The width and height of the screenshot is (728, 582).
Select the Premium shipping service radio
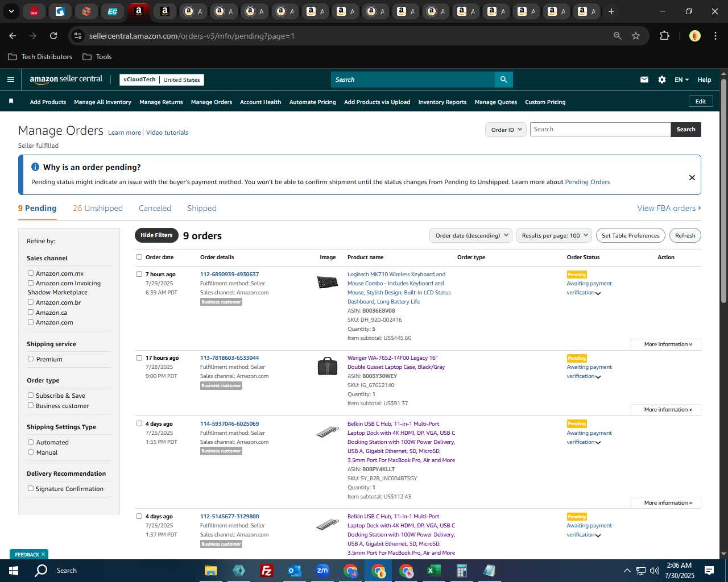click(x=31, y=359)
